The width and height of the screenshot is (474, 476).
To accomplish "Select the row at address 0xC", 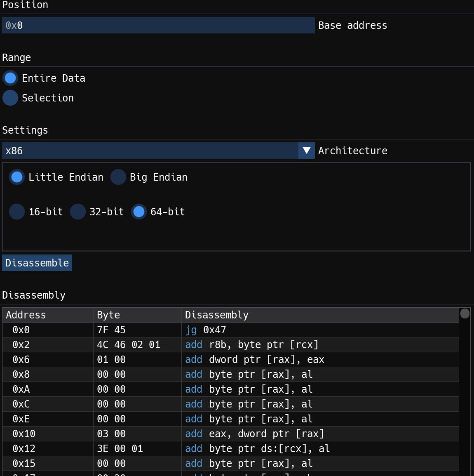I will click(x=230, y=404).
